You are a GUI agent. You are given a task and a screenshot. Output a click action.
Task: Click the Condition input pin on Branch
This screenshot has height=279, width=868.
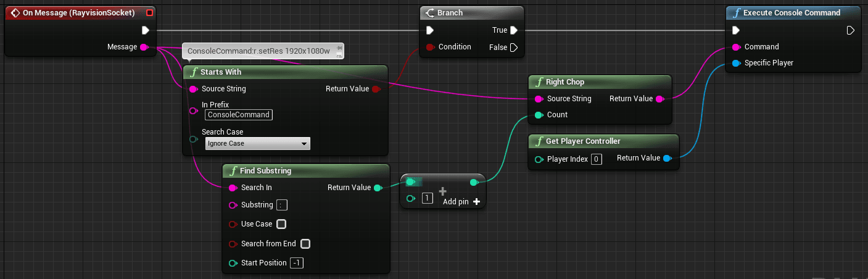(x=430, y=47)
